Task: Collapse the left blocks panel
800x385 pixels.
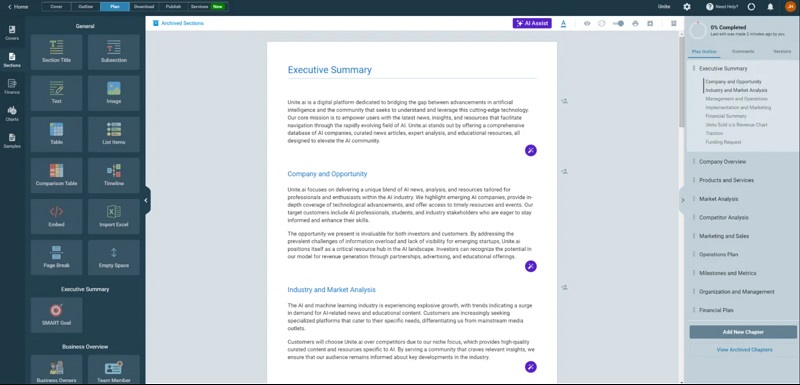Action: [146, 200]
